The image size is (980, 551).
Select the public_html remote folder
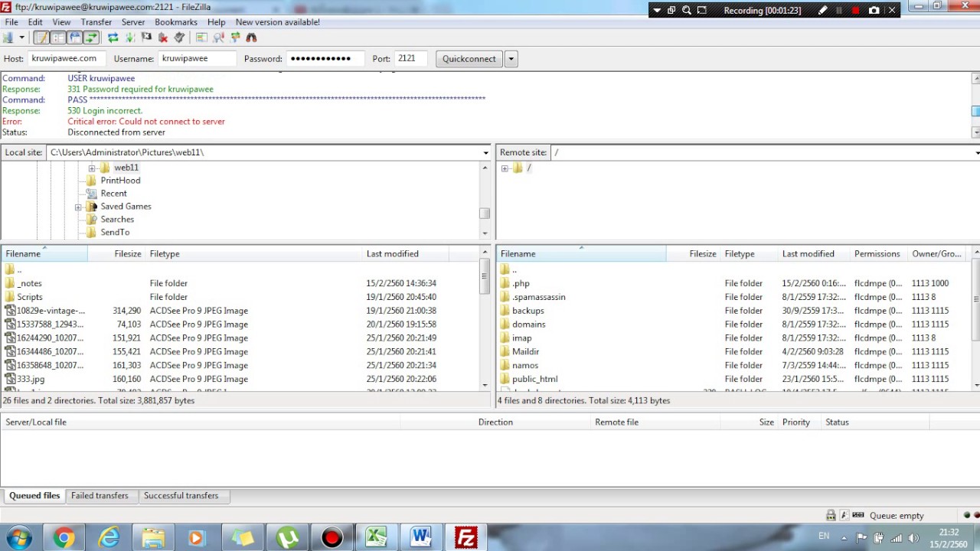click(x=534, y=380)
